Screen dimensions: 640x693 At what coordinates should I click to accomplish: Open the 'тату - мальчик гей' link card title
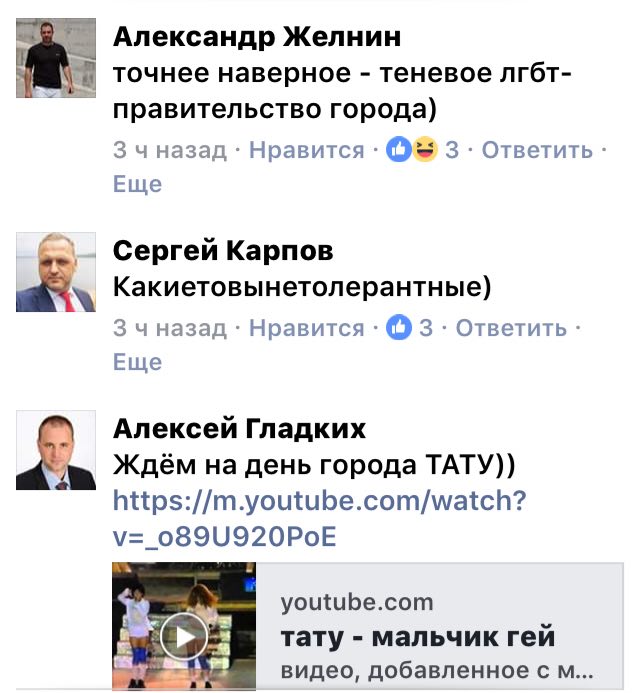click(x=418, y=637)
